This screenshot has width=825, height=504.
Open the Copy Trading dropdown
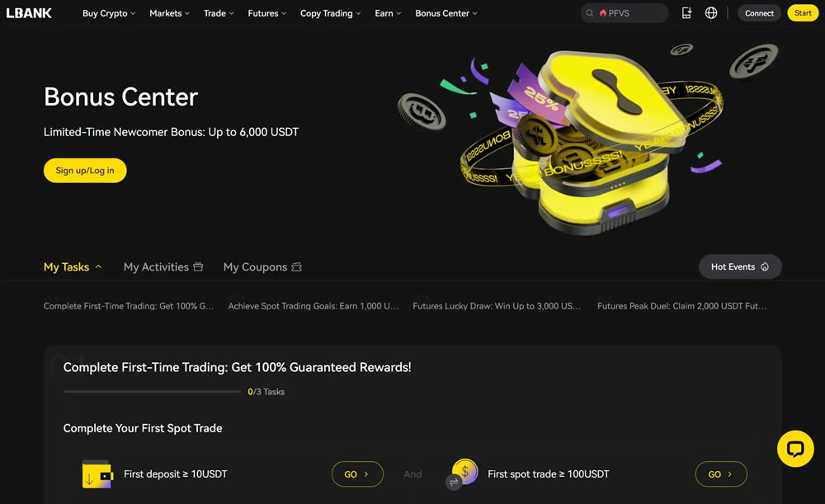331,13
